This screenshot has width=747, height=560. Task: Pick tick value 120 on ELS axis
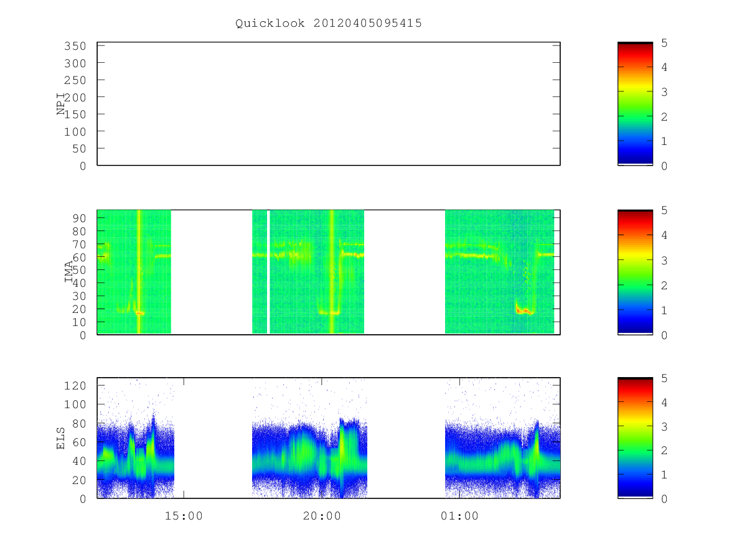tap(76, 386)
